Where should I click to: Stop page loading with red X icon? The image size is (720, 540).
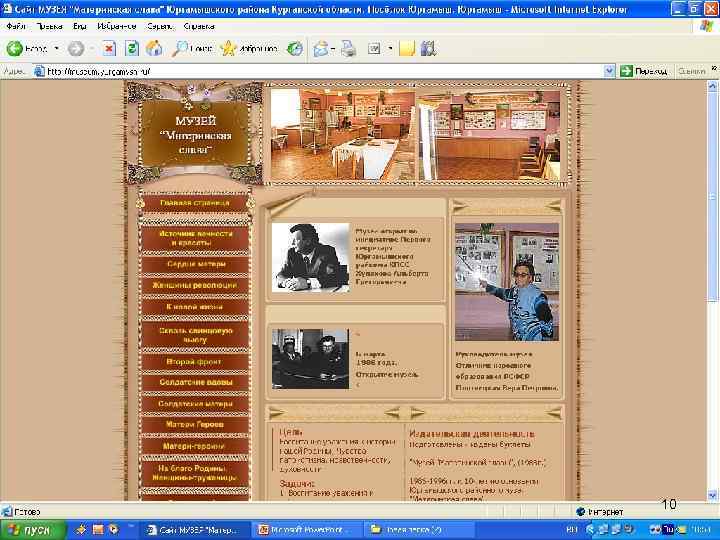click(x=109, y=49)
